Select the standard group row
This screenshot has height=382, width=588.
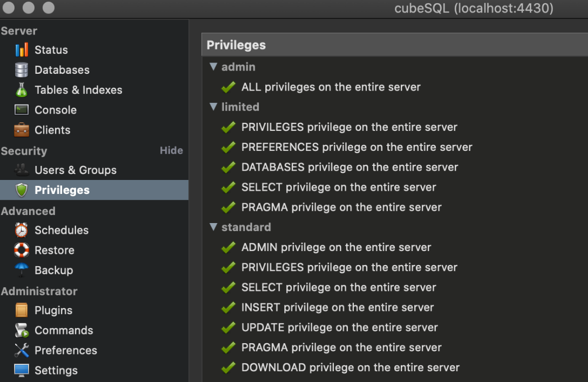[395, 227]
